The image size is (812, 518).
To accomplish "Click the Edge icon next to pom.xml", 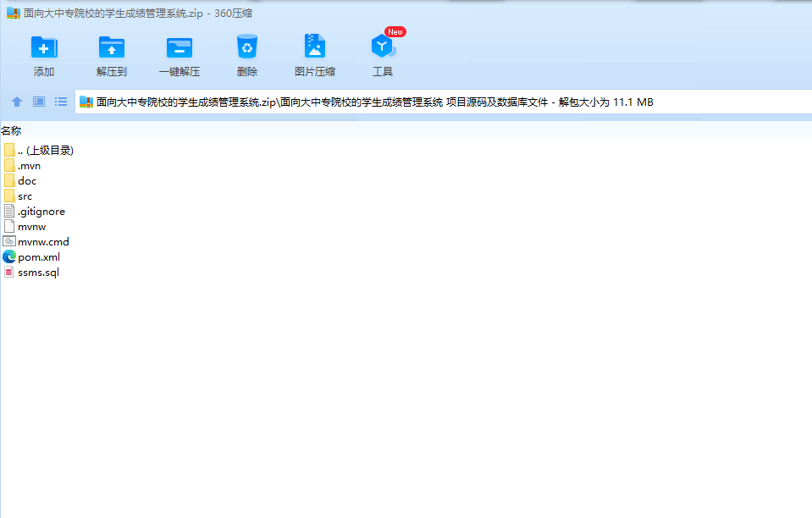I will pyautogui.click(x=9, y=256).
